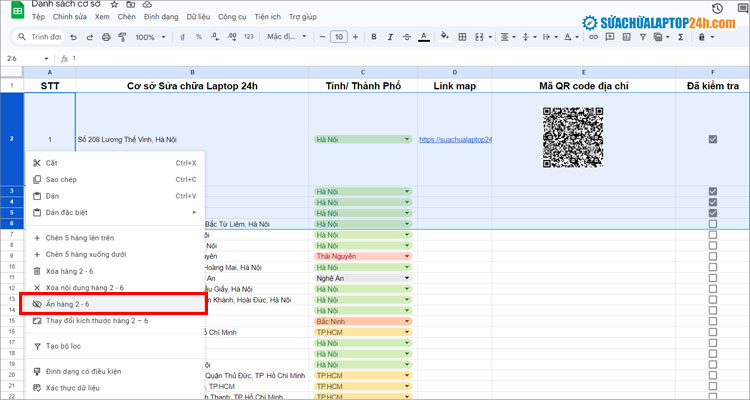This screenshot has width=750, height=400.
Task: Click the print icon in toolbar
Action: coord(106,37)
